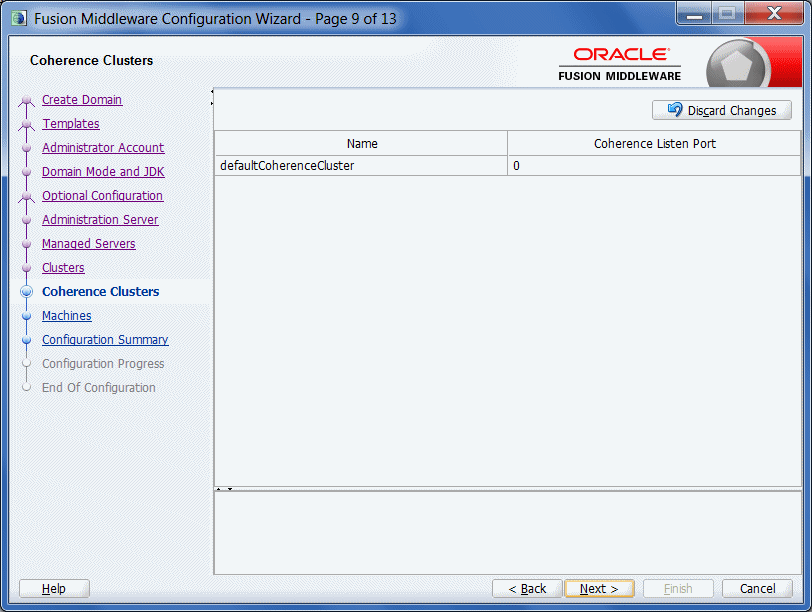
Task: Click the collapse arrows on the navigation pane splitter
Action: tap(212, 97)
